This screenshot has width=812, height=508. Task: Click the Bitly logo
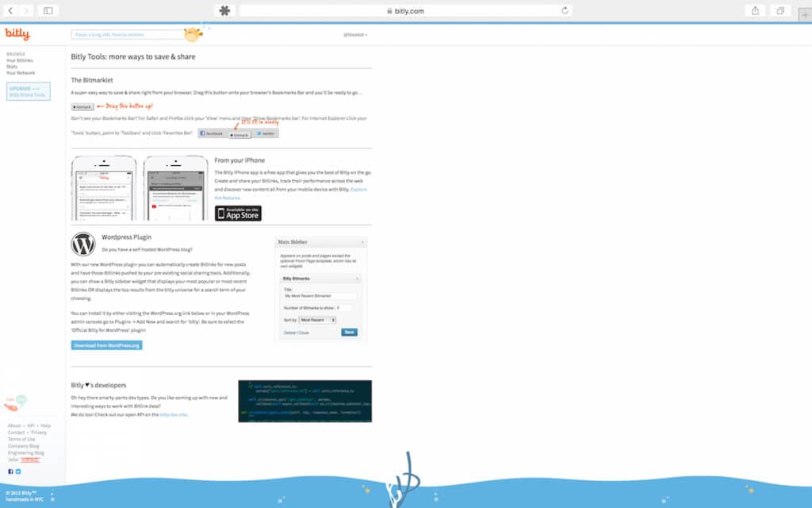[x=17, y=33]
